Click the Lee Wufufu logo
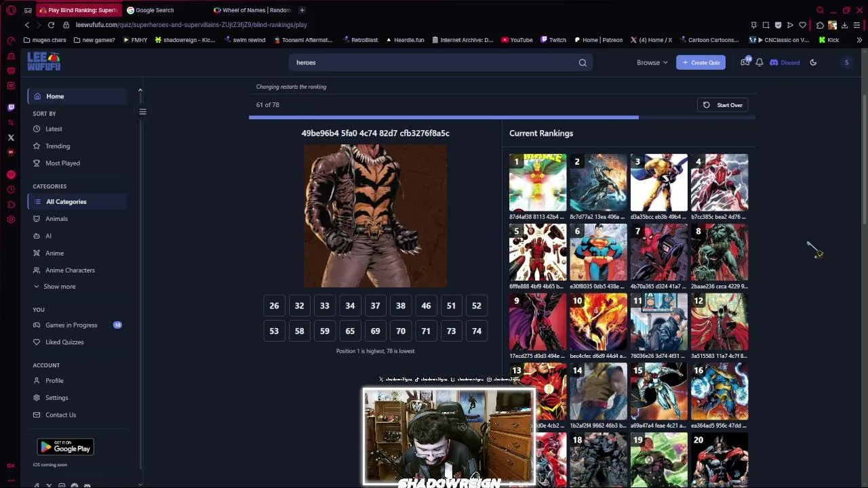Viewport: 868px width, 488px height. pyautogui.click(x=43, y=62)
